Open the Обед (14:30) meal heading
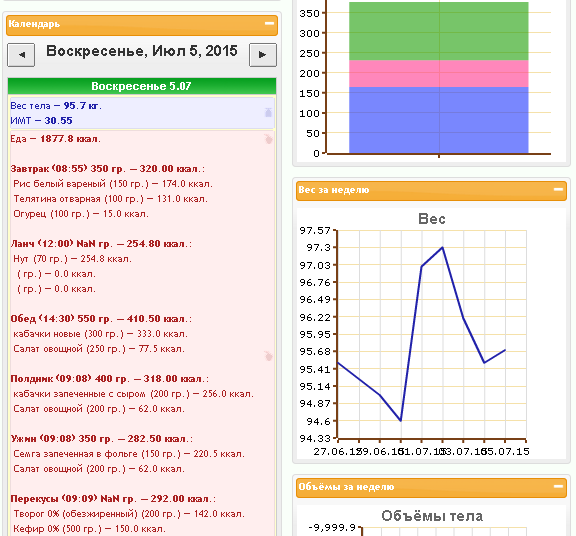 point(101,319)
